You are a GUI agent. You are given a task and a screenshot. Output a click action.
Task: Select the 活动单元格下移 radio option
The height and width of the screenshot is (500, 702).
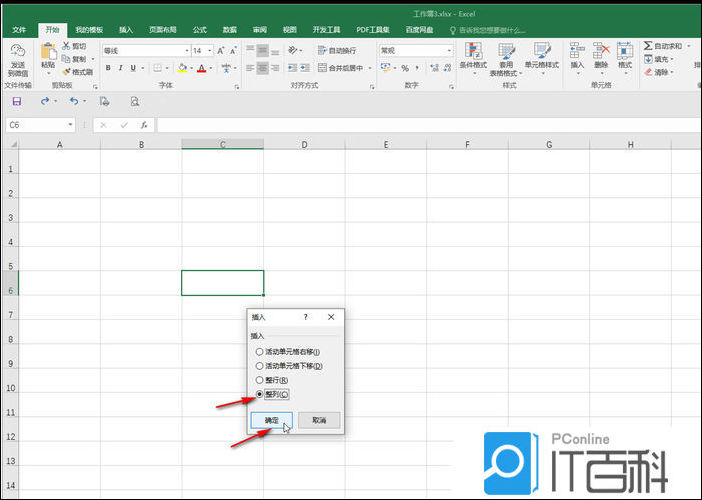260,366
